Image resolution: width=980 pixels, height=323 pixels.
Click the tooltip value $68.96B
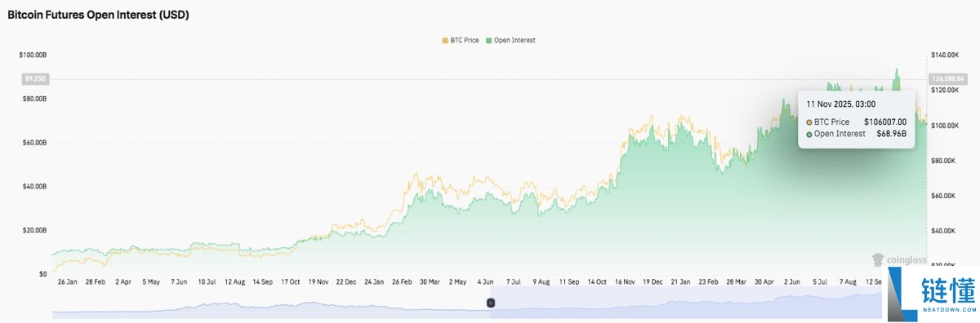pyautogui.click(x=891, y=134)
